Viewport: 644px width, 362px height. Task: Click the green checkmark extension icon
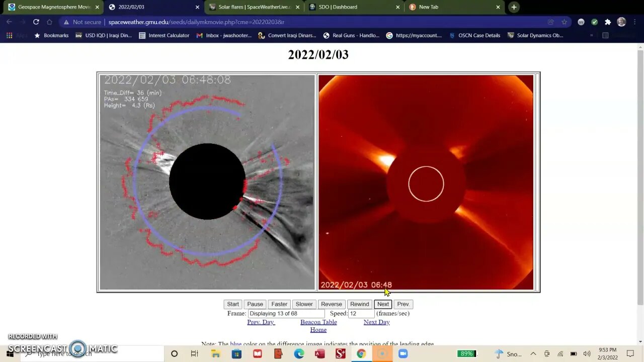pyautogui.click(x=595, y=22)
